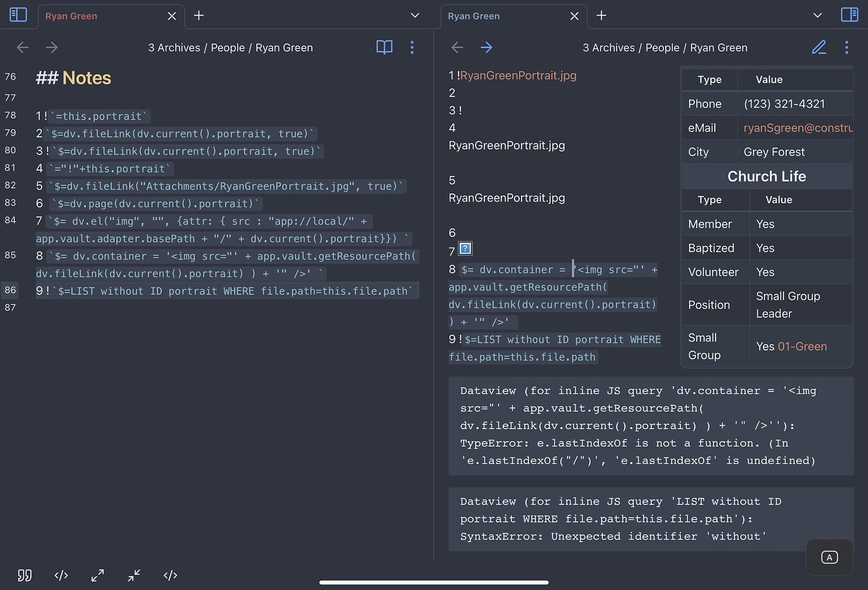This screenshot has width=868, height=590.
Task: Click the expand text icon
Action: click(x=97, y=575)
